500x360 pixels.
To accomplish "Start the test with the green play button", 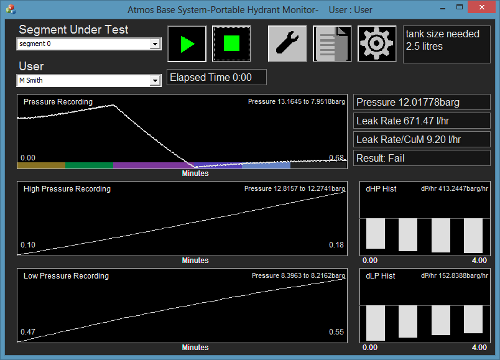I will (x=187, y=44).
